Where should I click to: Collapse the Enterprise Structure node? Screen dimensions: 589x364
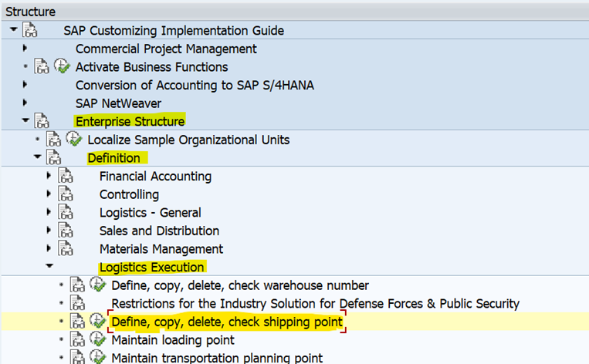pos(25,121)
